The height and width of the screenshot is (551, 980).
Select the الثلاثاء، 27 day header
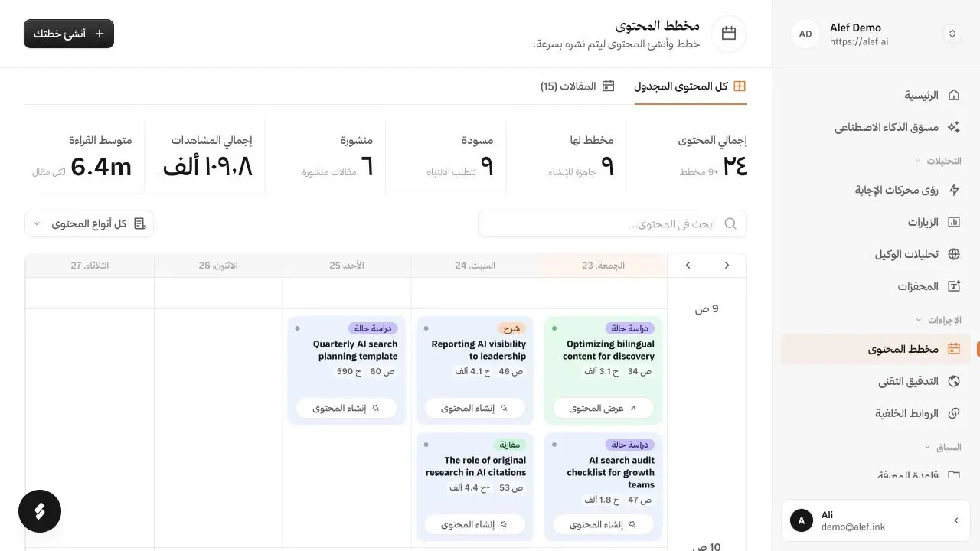point(90,265)
